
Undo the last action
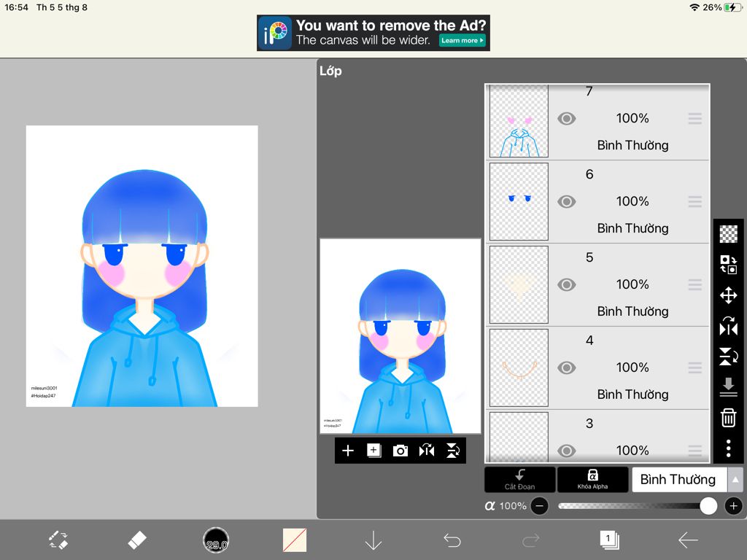pos(452,540)
